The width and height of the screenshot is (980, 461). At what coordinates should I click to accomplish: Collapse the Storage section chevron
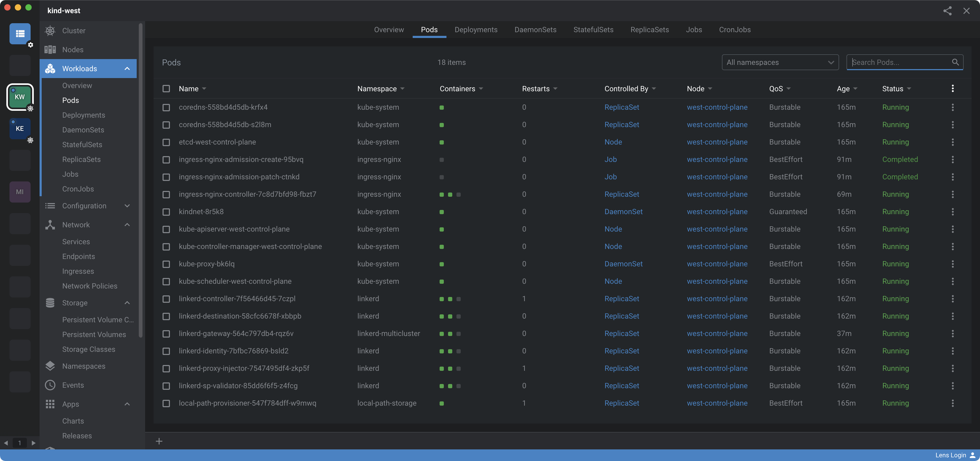tap(127, 303)
